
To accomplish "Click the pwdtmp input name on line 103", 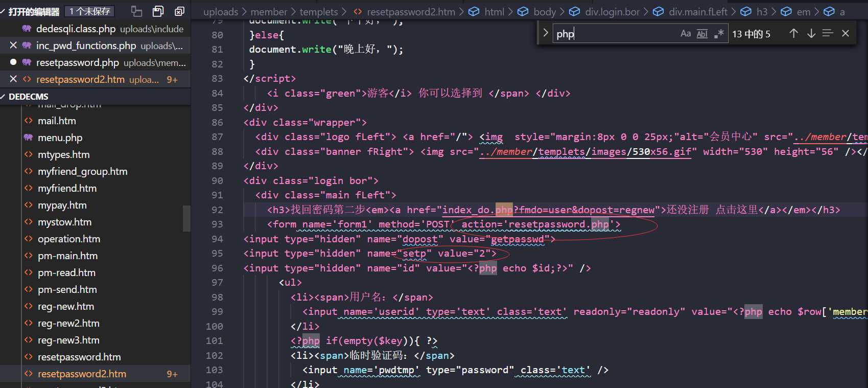I will coord(396,370).
